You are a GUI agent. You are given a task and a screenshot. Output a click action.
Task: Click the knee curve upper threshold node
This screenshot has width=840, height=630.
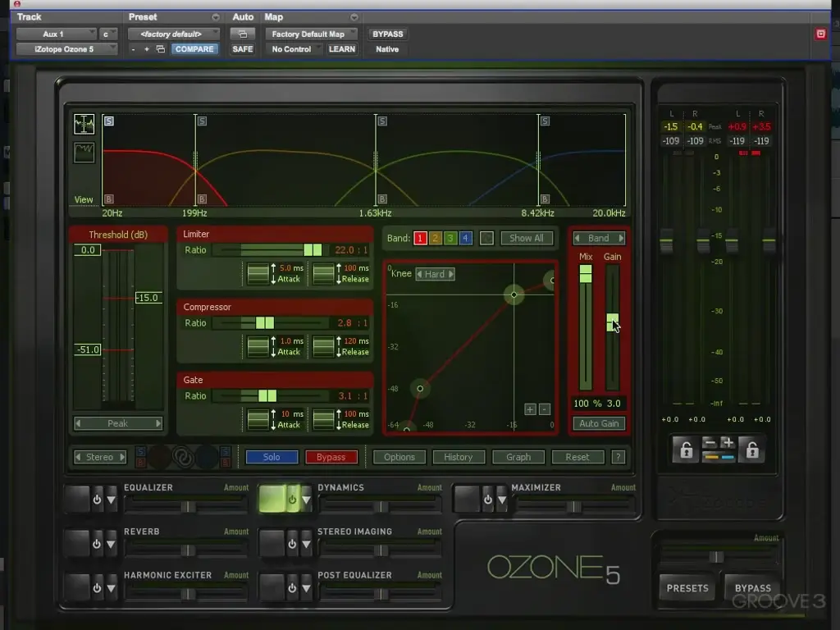coord(514,294)
